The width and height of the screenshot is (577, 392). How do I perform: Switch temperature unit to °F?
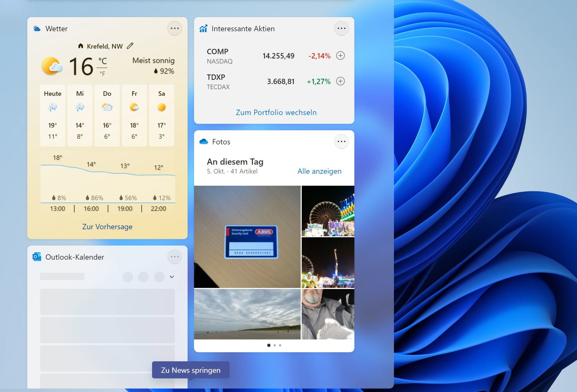click(x=102, y=74)
